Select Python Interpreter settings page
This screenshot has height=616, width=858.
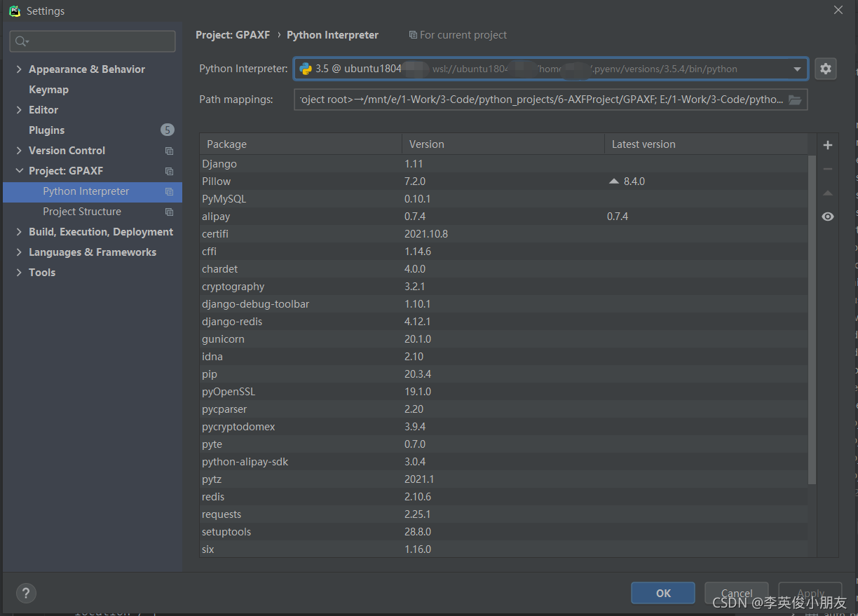(93, 191)
